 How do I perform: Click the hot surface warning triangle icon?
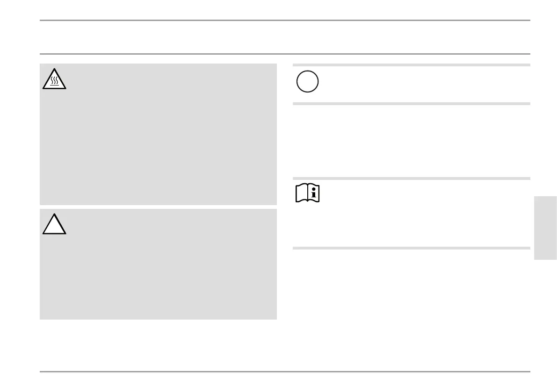(54, 79)
